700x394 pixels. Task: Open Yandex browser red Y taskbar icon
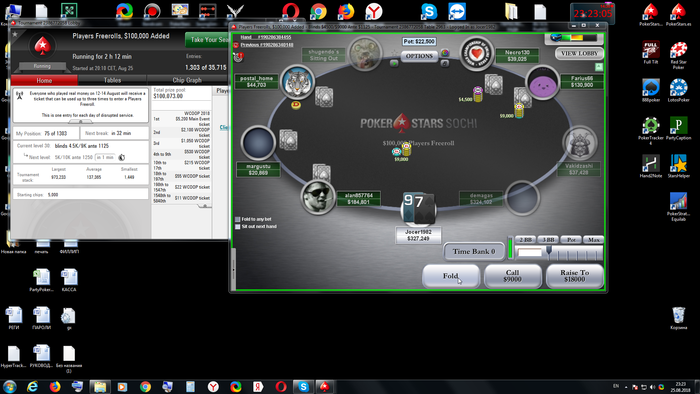point(213,386)
